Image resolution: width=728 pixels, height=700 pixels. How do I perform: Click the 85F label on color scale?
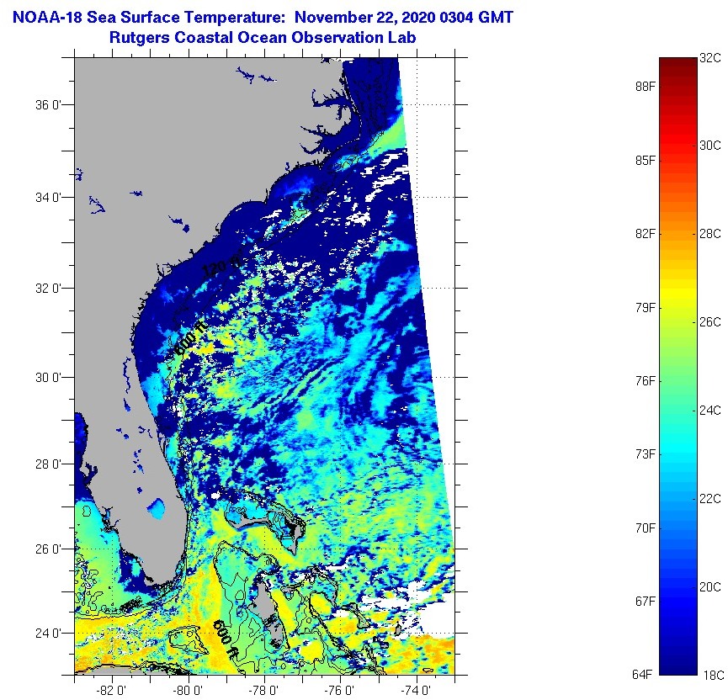[646, 160]
